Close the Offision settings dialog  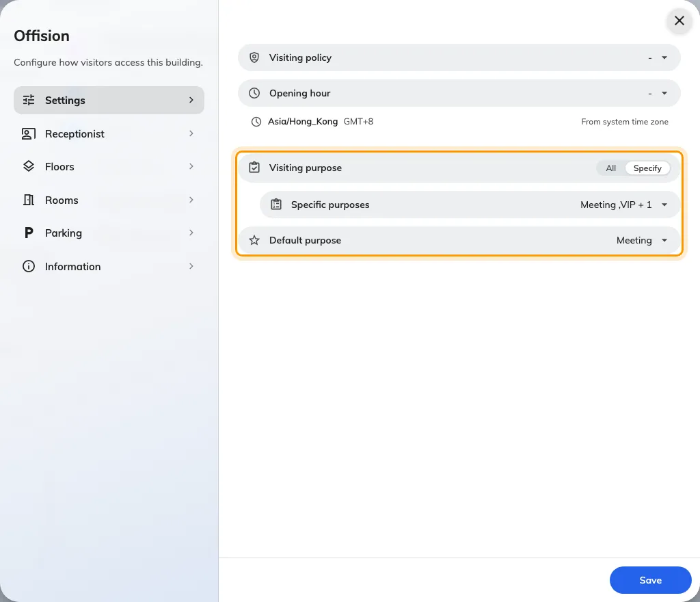pos(679,21)
